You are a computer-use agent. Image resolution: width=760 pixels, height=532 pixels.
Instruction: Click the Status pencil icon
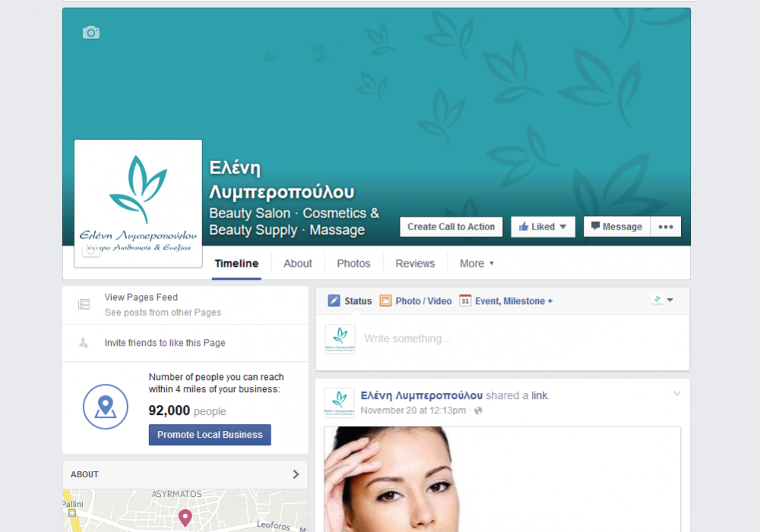[x=334, y=301]
